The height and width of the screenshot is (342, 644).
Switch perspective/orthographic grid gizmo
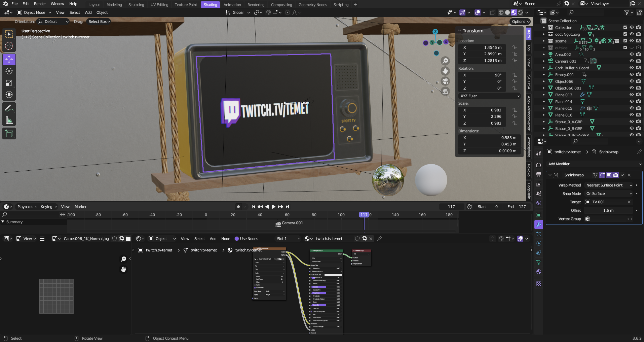[445, 91]
